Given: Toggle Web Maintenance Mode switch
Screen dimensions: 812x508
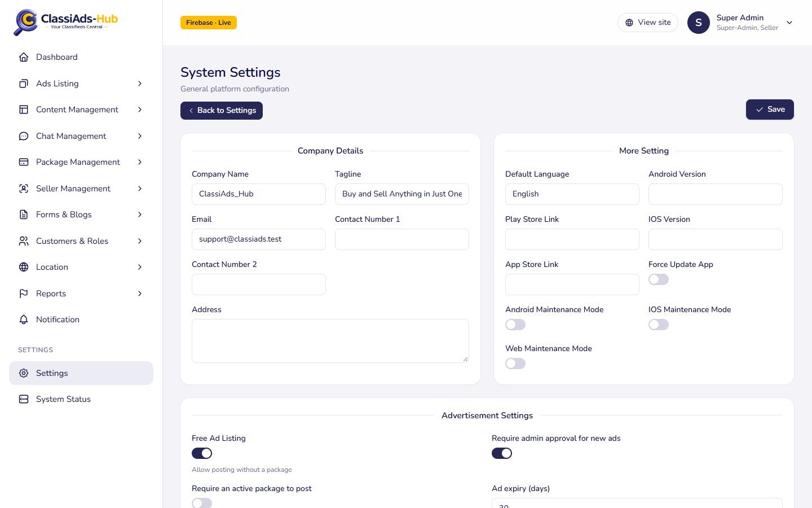Looking at the screenshot, I should coord(515,364).
